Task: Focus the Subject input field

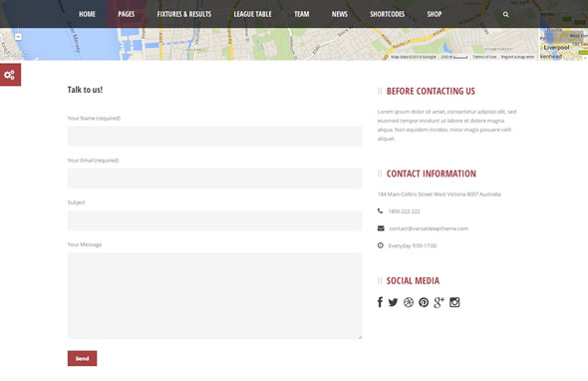Action: (x=215, y=220)
